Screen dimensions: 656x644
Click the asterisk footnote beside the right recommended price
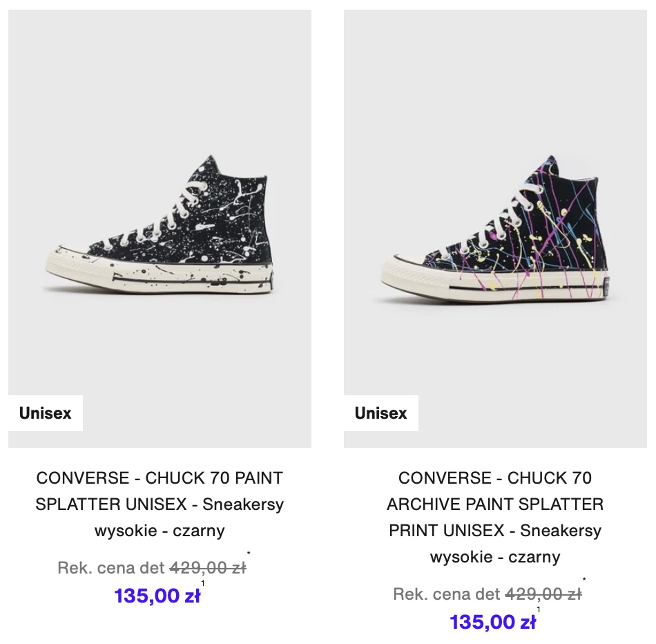tap(584, 580)
